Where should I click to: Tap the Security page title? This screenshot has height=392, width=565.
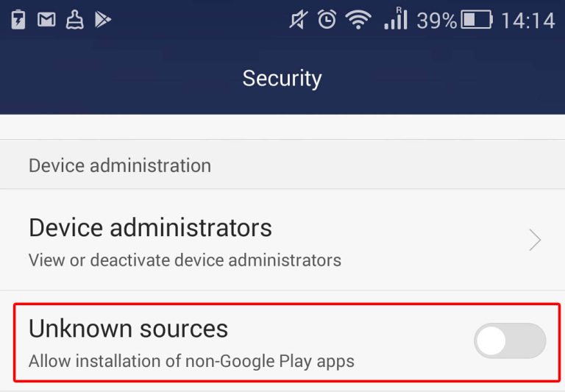282,78
